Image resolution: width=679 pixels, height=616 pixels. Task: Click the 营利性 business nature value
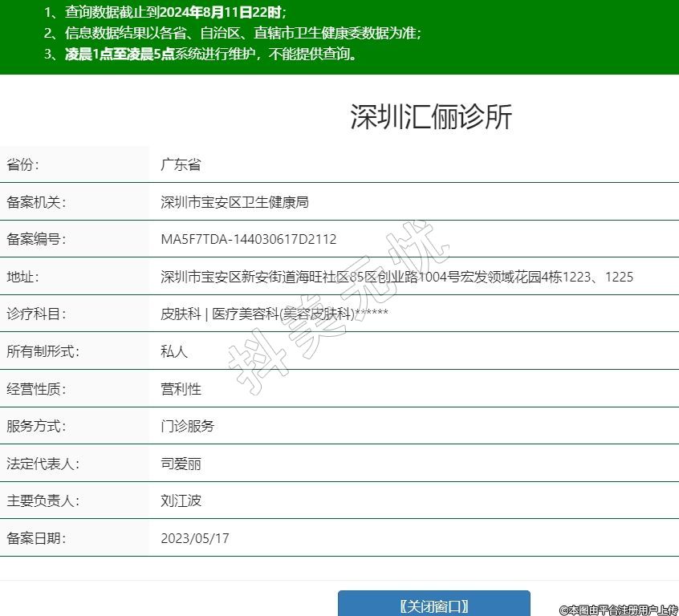point(181,389)
